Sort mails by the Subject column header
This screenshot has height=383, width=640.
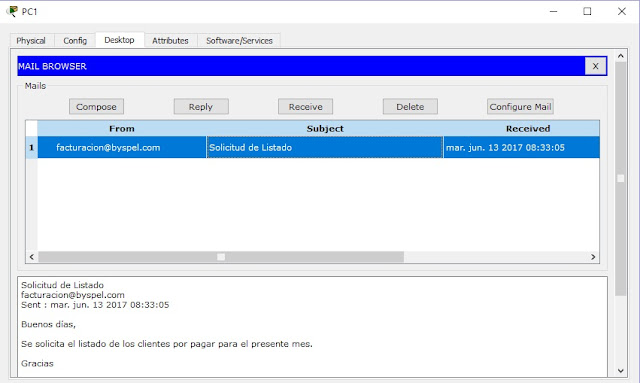coord(325,129)
